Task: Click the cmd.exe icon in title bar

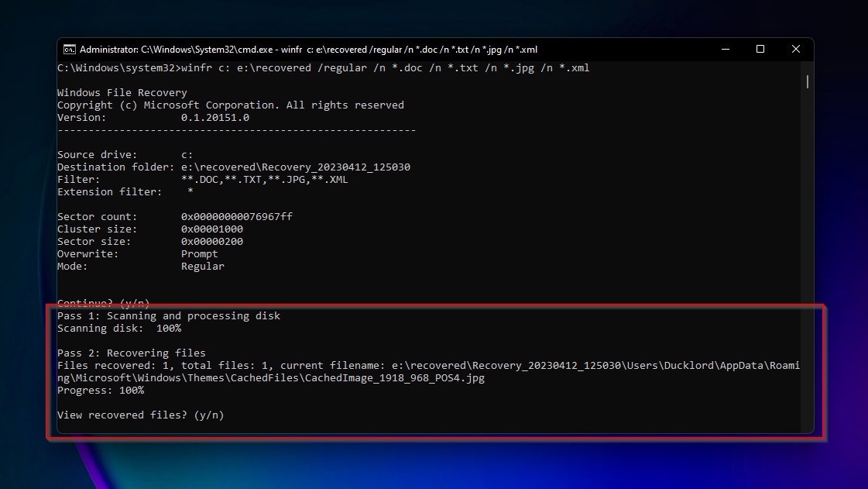Action: 69,50
